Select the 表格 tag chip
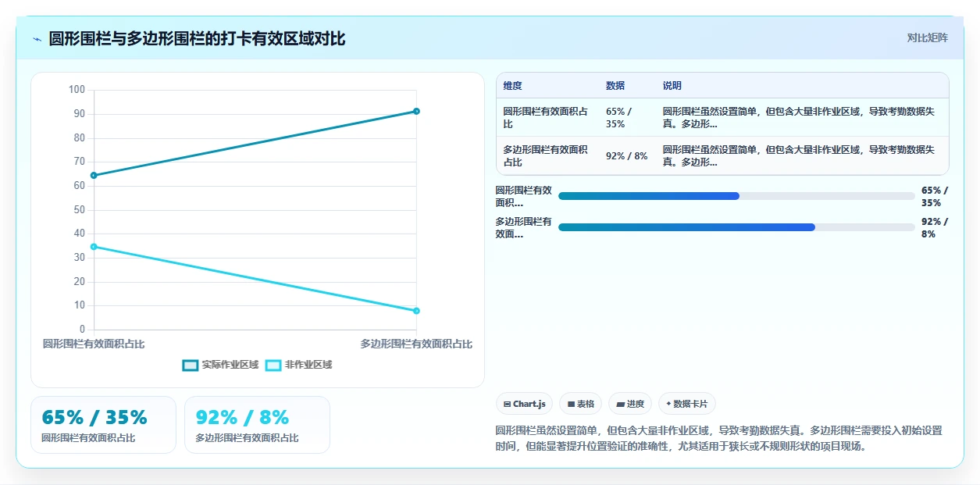The image size is (980, 485). click(580, 404)
